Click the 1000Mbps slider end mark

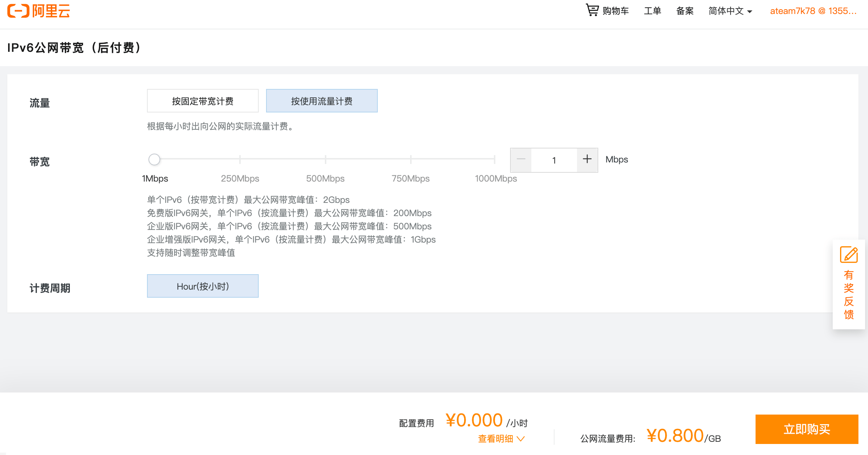tap(495, 160)
